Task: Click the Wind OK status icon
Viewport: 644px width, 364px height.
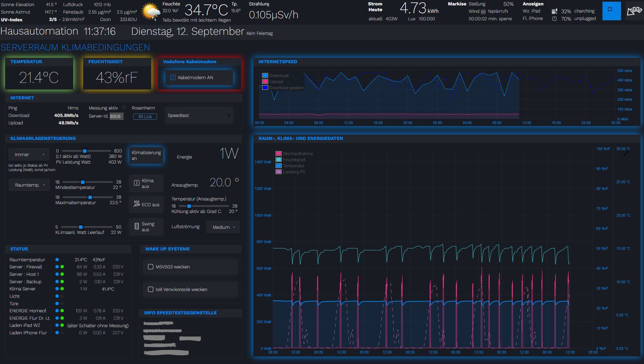Action: pyautogui.click(x=483, y=11)
